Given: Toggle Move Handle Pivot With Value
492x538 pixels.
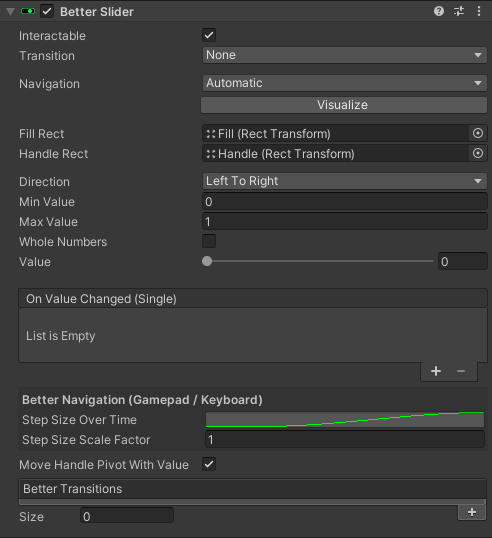Looking at the screenshot, I should click(209, 464).
